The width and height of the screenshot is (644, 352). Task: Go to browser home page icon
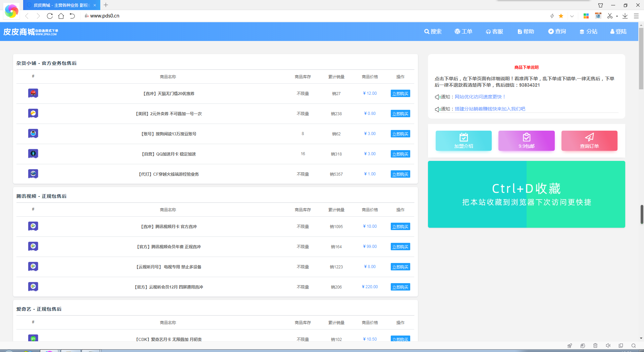(61, 16)
